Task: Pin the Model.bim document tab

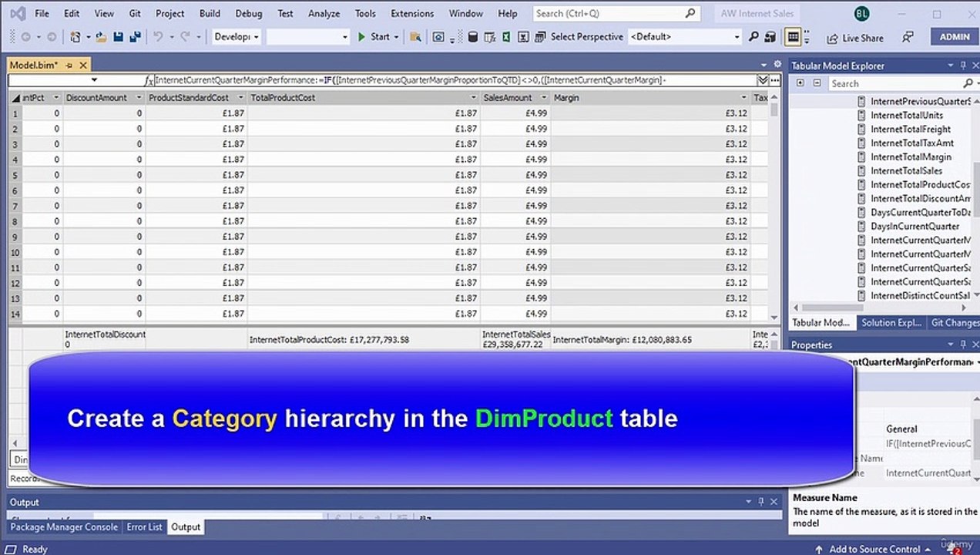Action: 69,66
